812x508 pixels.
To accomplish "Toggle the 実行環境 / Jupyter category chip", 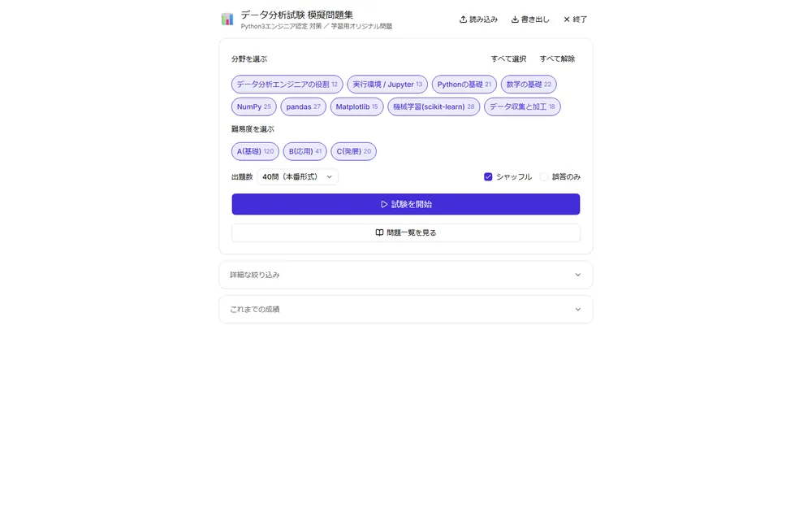I will [x=387, y=85].
